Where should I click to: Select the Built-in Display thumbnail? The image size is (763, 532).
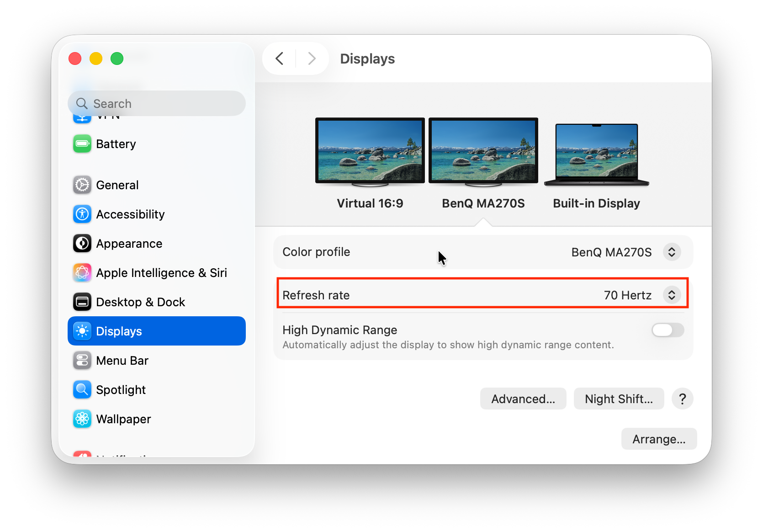pyautogui.click(x=597, y=154)
